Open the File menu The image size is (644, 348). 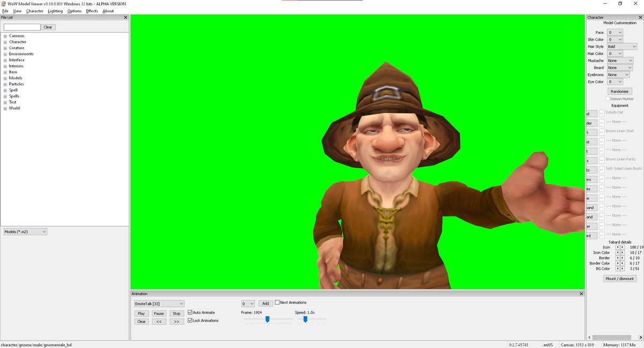[5, 11]
